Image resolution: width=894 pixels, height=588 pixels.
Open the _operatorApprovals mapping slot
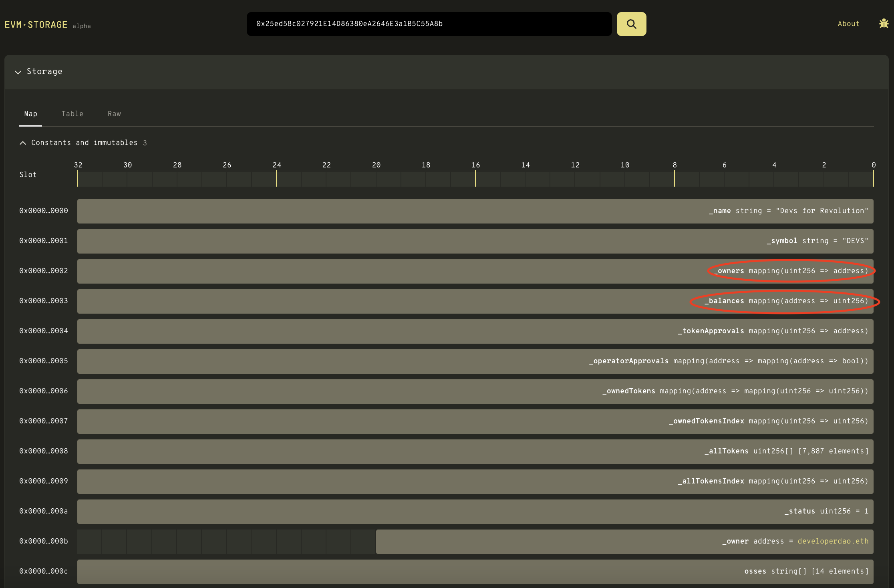tap(475, 361)
